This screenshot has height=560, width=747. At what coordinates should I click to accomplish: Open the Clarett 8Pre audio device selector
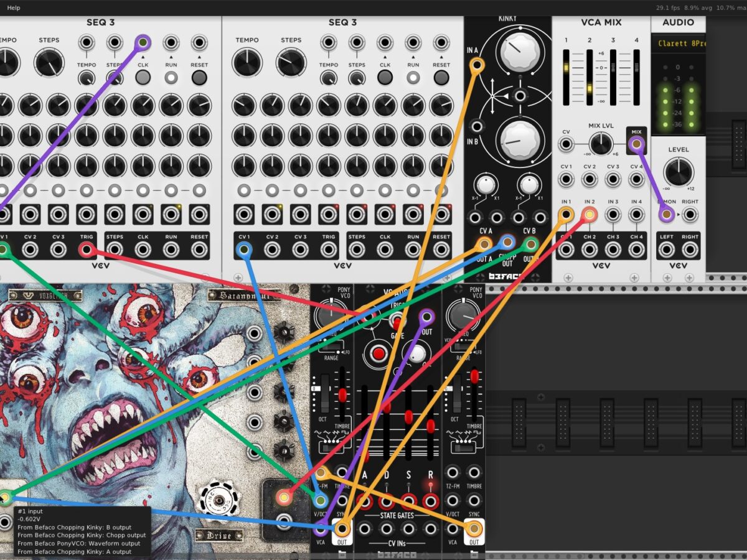pyautogui.click(x=679, y=44)
